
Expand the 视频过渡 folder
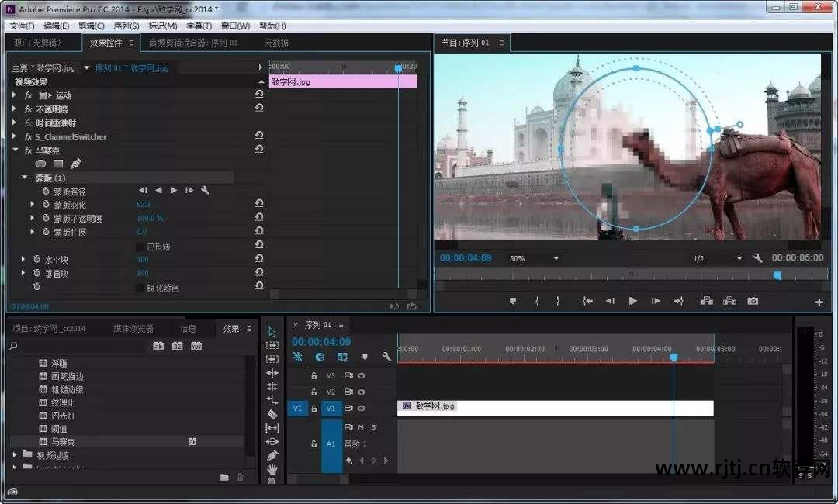[15, 455]
